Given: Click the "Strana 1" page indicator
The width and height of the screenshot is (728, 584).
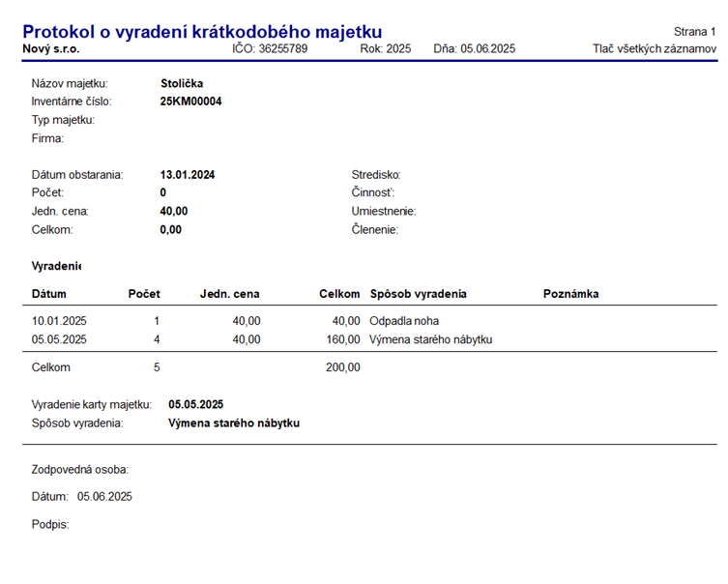Looking at the screenshot, I should [x=694, y=32].
